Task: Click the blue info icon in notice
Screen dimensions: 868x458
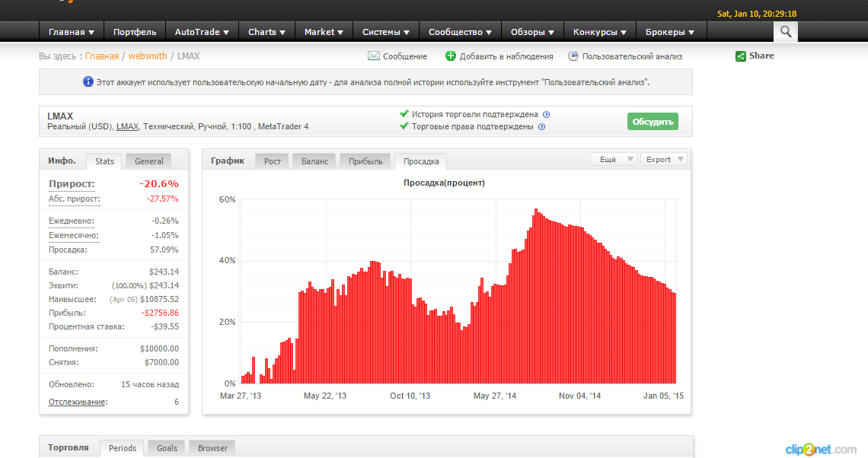Action: pyautogui.click(x=88, y=82)
